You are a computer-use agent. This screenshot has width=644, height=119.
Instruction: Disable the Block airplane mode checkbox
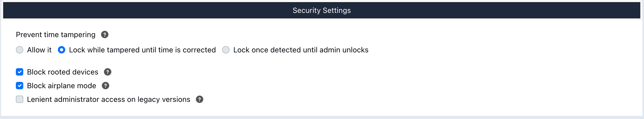pyautogui.click(x=20, y=86)
